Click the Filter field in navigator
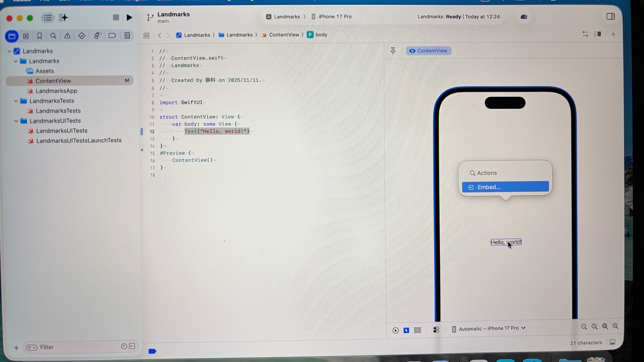This screenshot has width=644, height=362. pos(77,347)
